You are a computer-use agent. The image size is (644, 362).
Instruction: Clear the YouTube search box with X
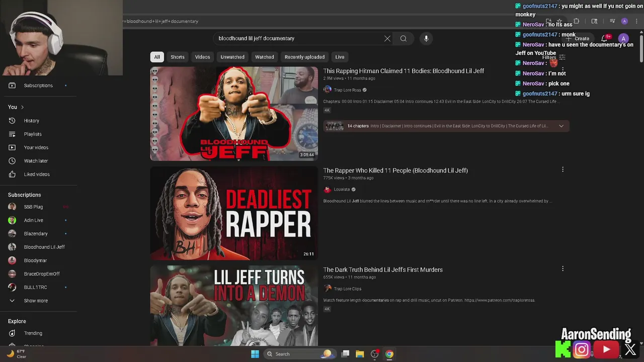pos(387,38)
